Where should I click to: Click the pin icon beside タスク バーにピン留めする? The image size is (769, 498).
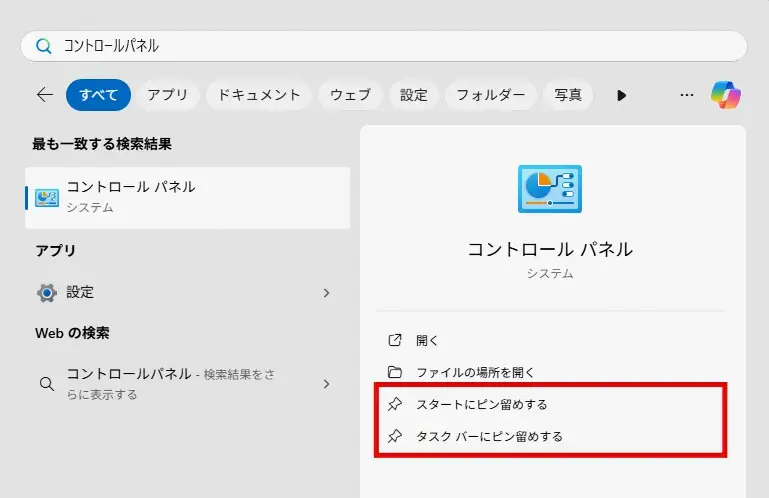[395, 436]
